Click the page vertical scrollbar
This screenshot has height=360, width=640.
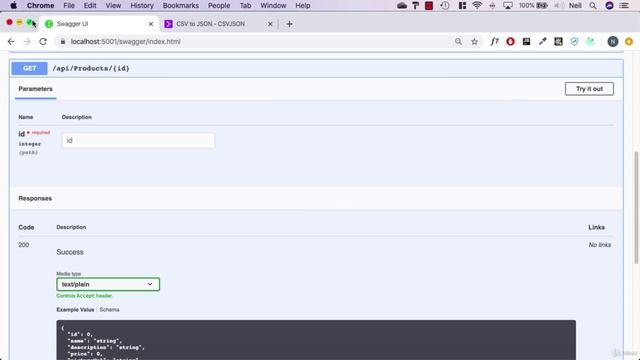[636, 207]
